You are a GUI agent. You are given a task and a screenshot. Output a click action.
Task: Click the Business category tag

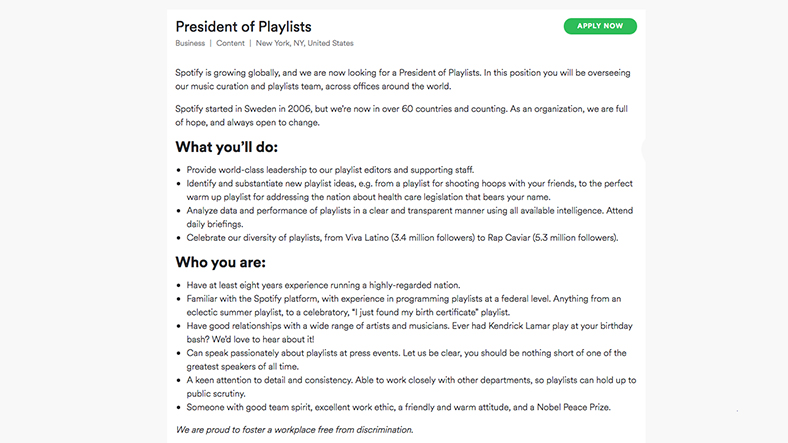tap(190, 44)
